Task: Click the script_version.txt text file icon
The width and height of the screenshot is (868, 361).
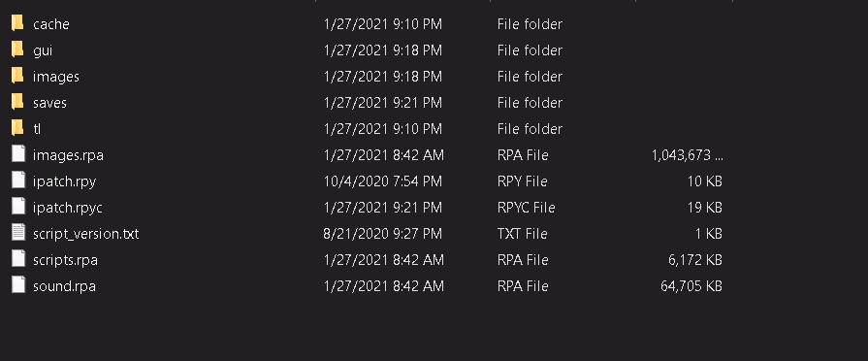Action: tap(18, 233)
